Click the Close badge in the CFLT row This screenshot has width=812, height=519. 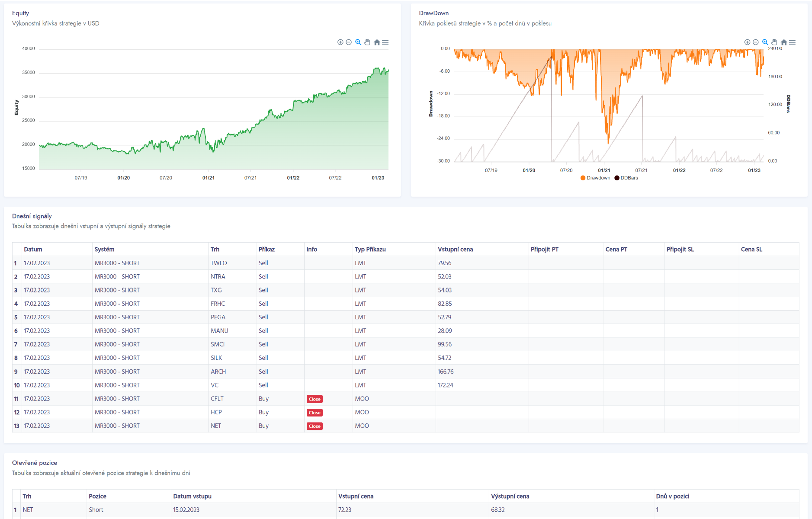coord(315,399)
